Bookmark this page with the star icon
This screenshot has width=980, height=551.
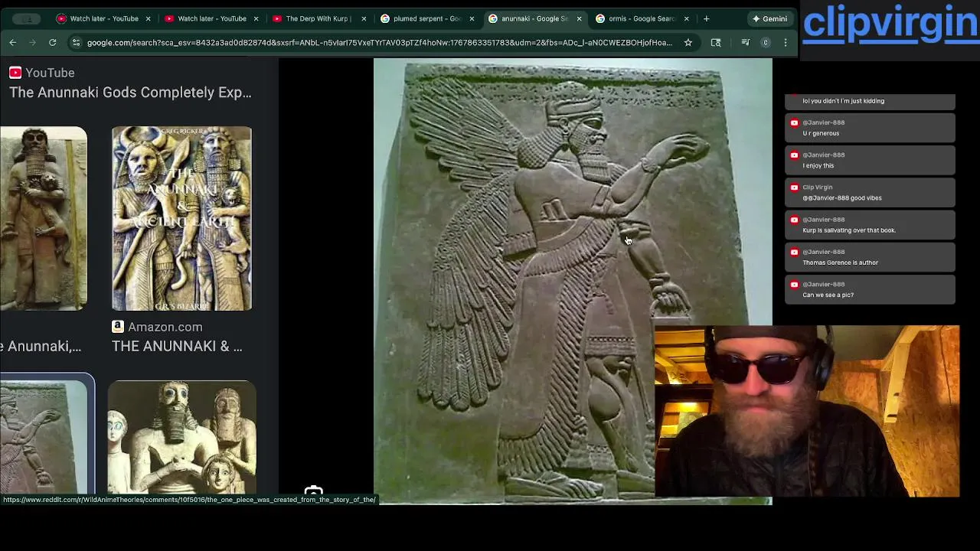(x=688, y=43)
